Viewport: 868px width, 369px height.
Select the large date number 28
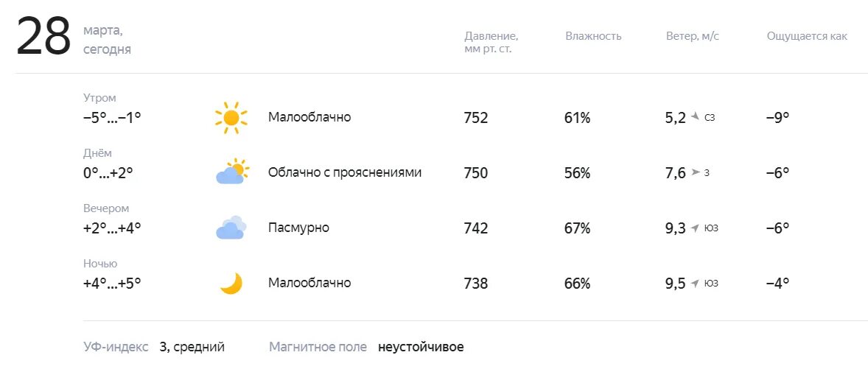click(43, 37)
